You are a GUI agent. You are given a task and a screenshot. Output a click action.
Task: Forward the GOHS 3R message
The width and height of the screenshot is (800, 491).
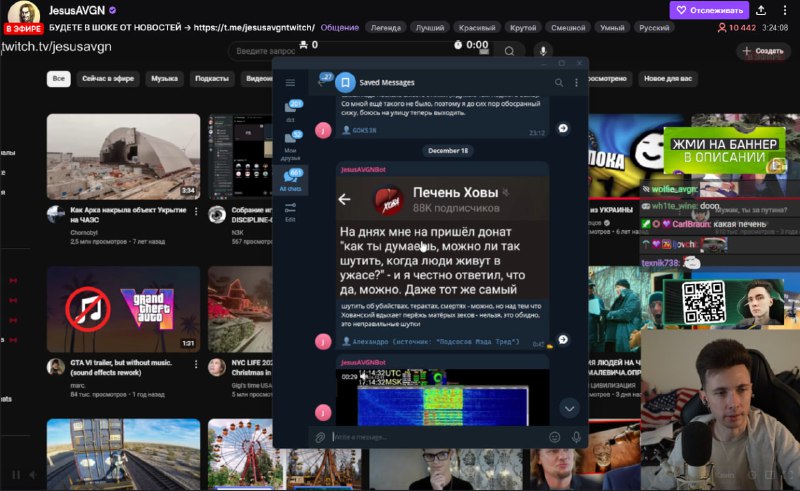[x=563, y=128]
